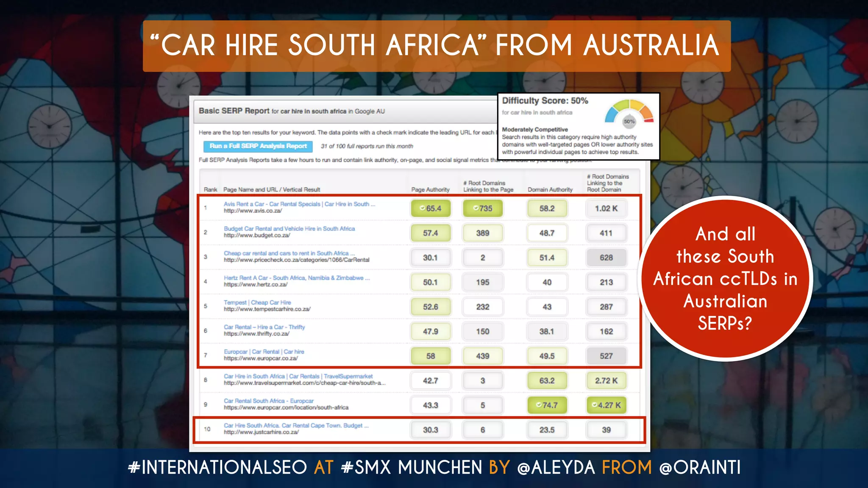Open the Hertz Rent A Car link
Screen dimensions: 868x488
tap(297, 278)
